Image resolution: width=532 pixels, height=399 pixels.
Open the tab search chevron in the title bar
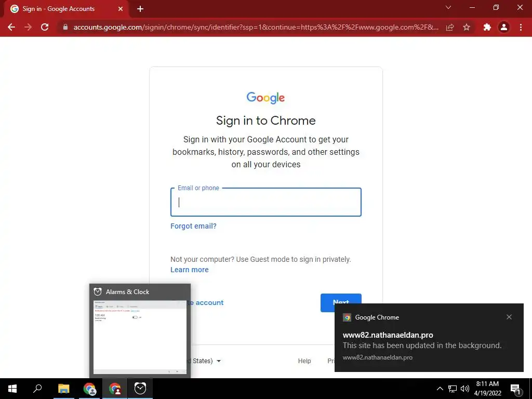pos(448,7)
